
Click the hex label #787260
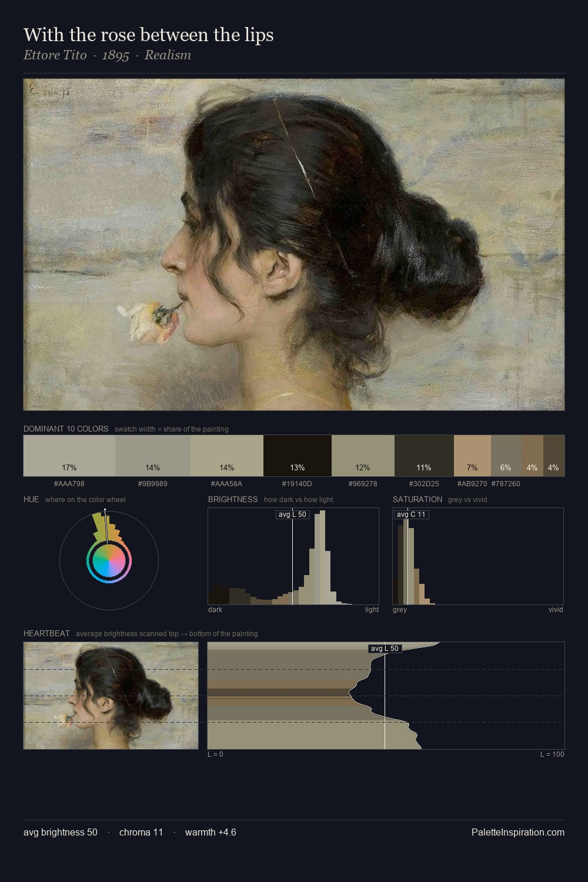click(506, 484)
